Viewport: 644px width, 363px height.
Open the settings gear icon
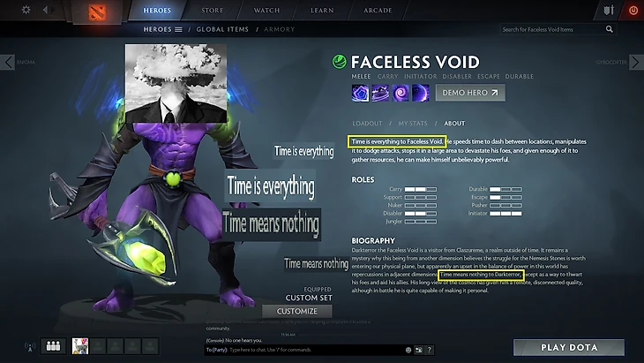tap(26, 10)
